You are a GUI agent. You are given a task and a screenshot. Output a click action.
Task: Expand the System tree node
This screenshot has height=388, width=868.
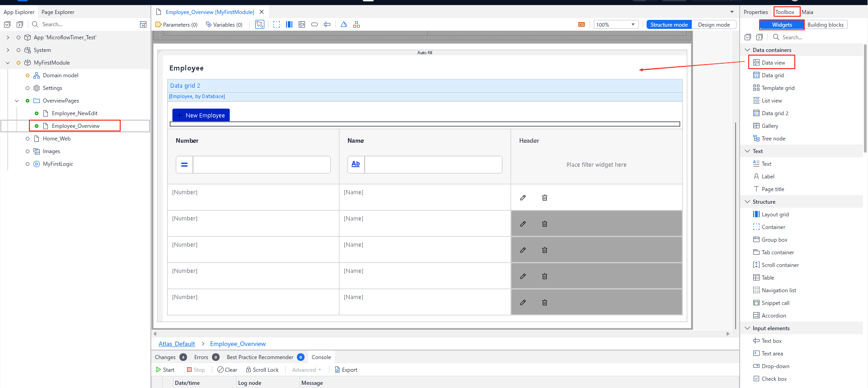(x=8, y=50)
